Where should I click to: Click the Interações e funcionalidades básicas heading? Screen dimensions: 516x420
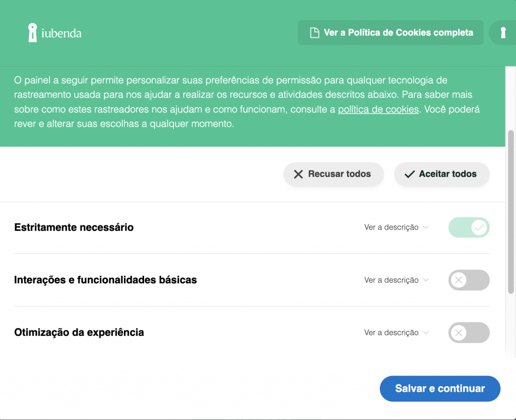pyautogui.click(x=105, y=280)
